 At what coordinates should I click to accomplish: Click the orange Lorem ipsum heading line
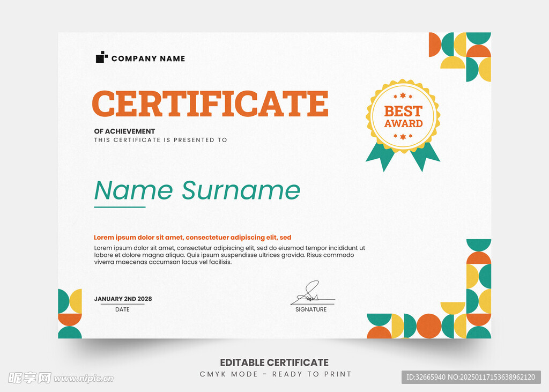(192, 237)
